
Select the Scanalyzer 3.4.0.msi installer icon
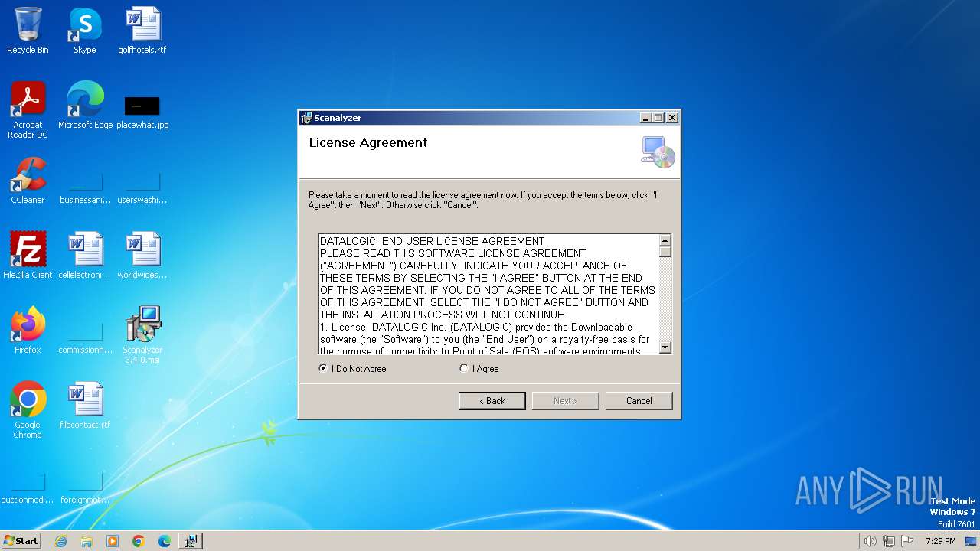pyautogui.click(x=142, y=334)
